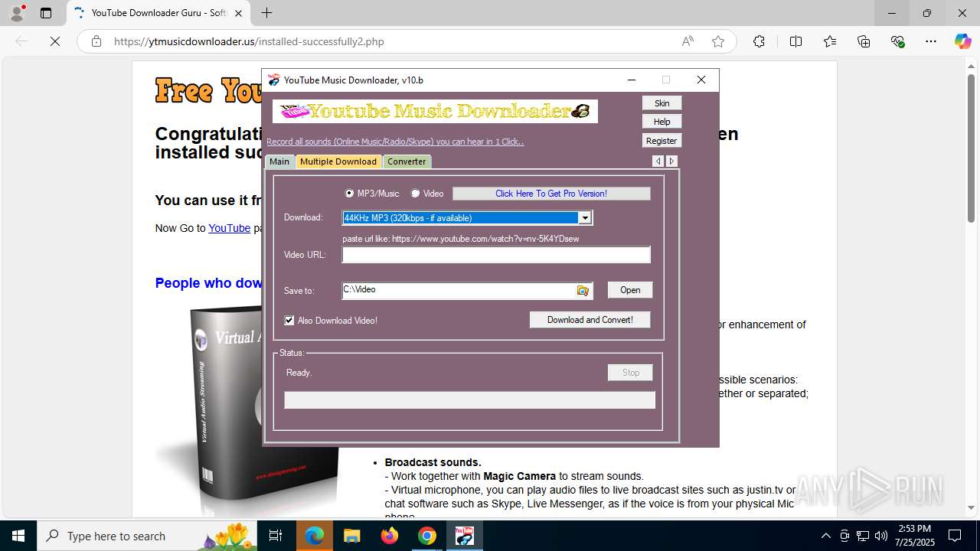Click the download progress bar
Image resolution: width=980 pixels, height=551 pixels.
click(469, 399)
